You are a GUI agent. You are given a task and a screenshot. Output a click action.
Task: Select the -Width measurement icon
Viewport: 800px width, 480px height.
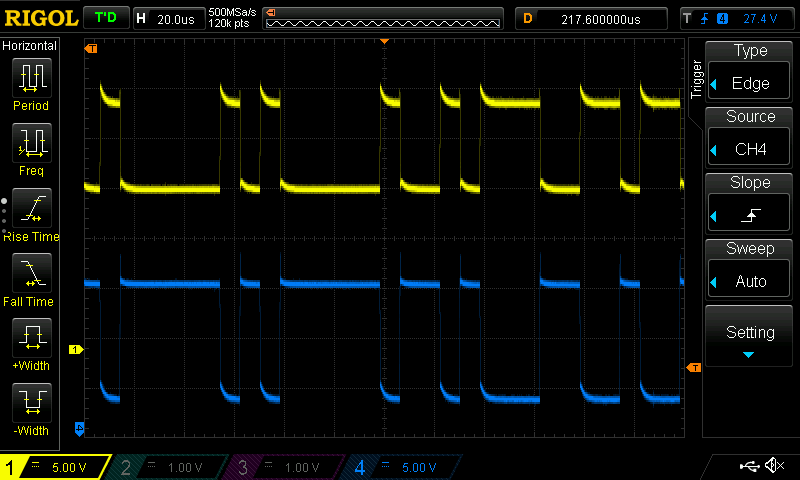pos(31,403)
